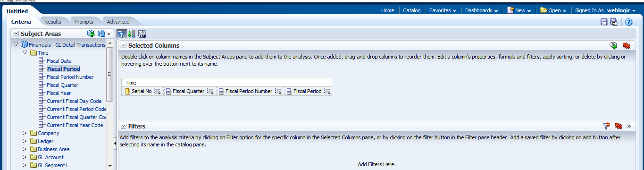
Task: Open the Favorites dropdown menu
Action: tap(443, 10)
